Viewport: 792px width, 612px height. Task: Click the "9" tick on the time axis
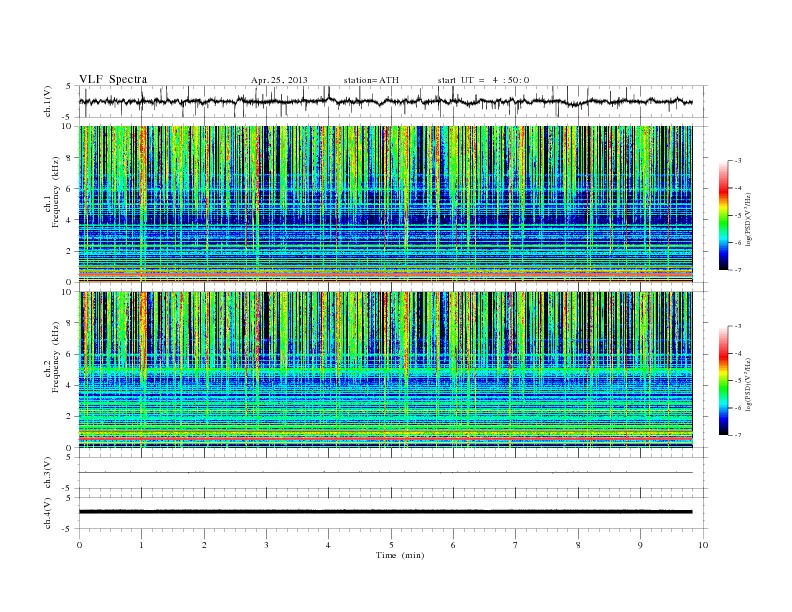coord(640,545)
